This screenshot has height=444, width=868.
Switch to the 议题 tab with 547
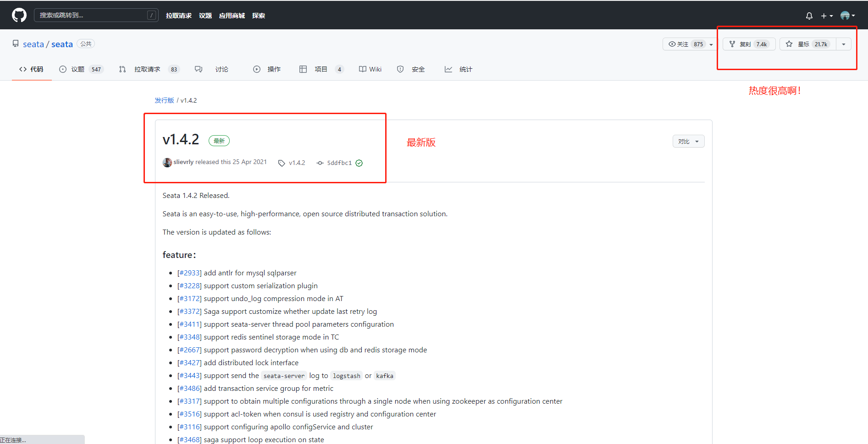(x=81, y=69)
